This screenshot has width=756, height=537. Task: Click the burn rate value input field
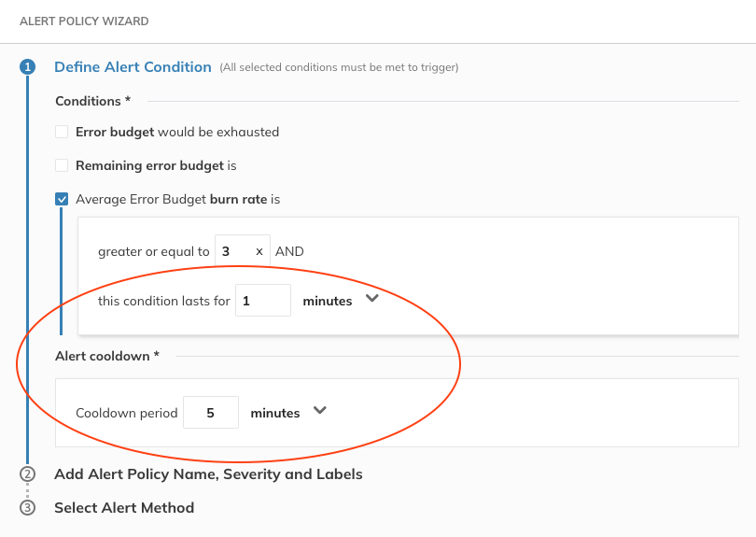point(235,251)
